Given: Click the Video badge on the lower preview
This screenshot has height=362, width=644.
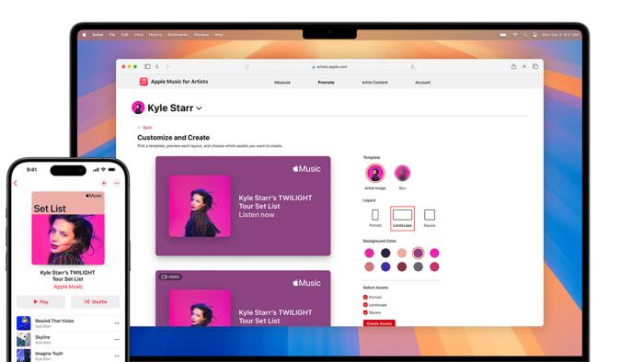Looking at the screenshot, I should 170,277.
